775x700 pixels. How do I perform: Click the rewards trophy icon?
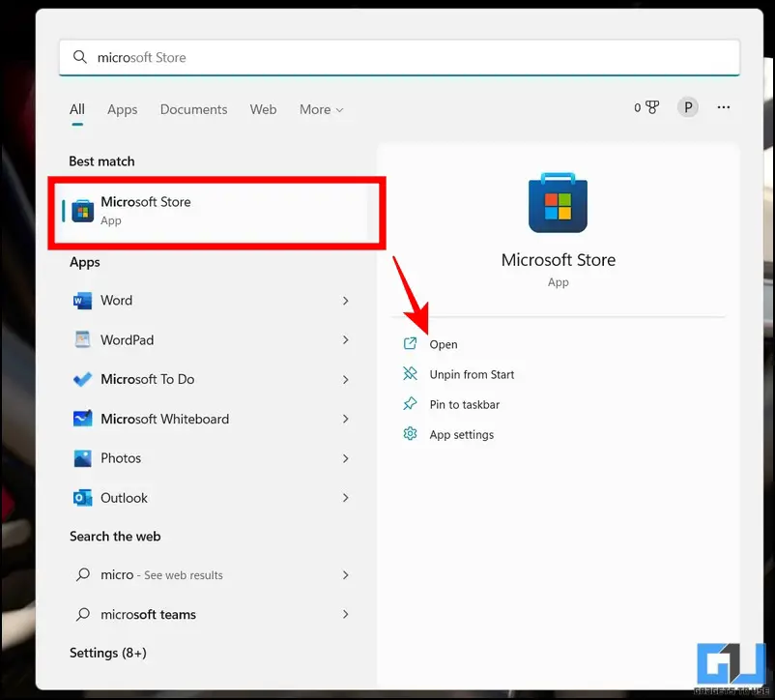(x=652, y=107)
